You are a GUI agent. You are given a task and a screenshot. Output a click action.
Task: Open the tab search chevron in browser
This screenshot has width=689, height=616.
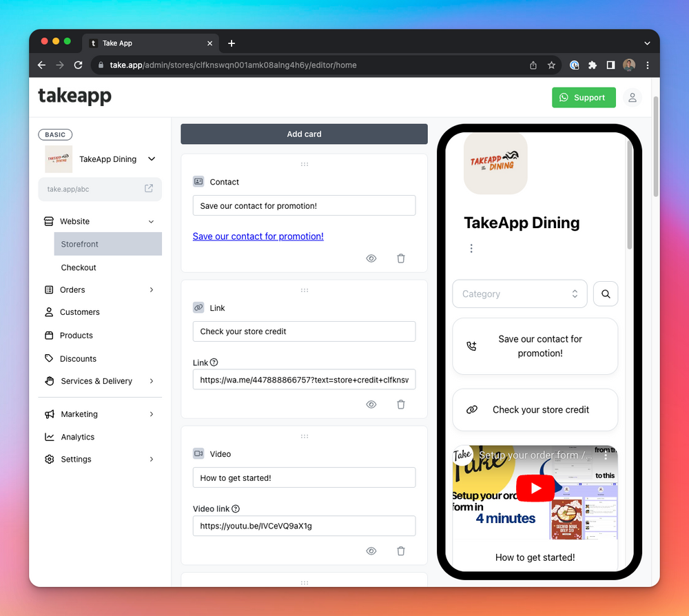[647, 43]
